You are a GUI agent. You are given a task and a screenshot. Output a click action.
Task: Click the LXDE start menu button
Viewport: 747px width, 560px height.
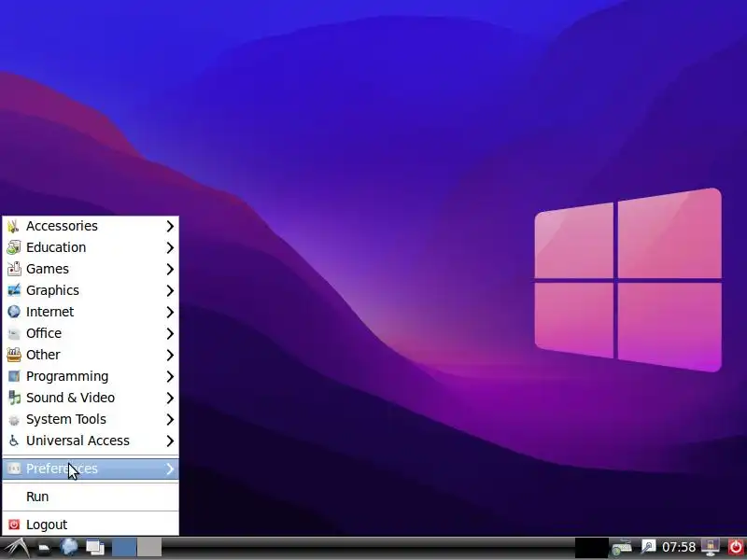click(x=16, y=548)
